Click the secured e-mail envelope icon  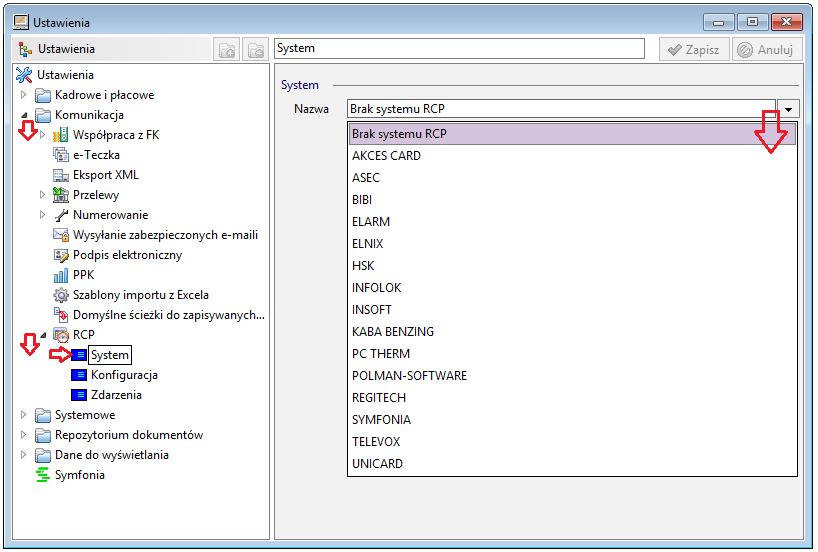point(61,235)
